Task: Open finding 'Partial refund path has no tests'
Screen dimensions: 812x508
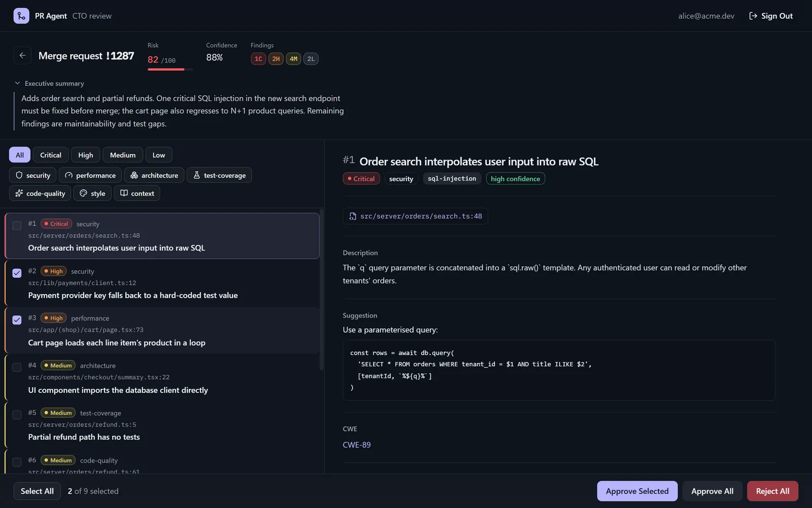Action: 162,425
